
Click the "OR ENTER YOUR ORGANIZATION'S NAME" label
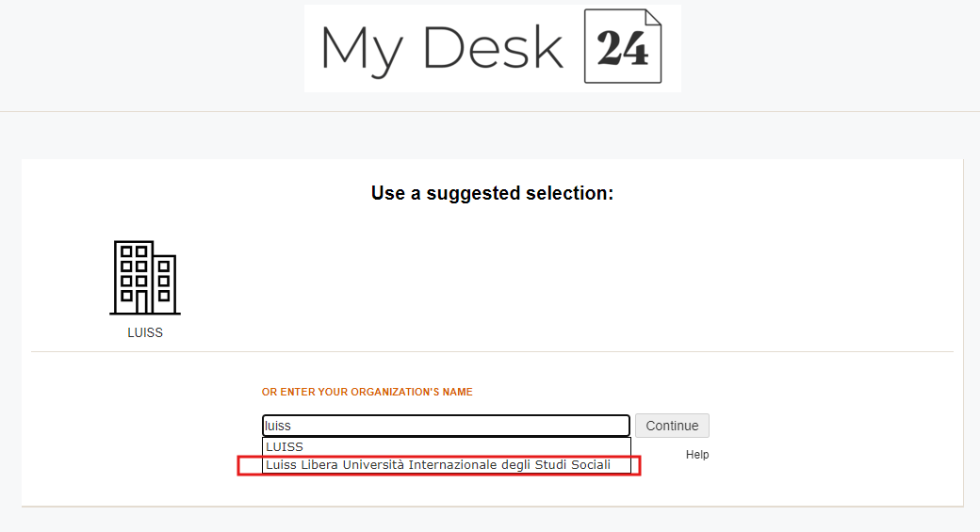[367, 392]
